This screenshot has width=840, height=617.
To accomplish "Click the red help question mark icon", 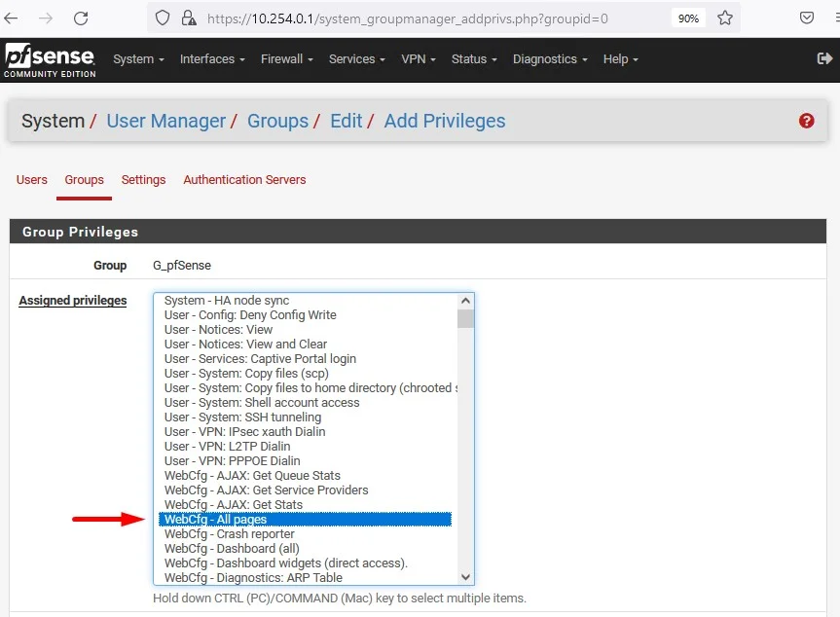I will click(x=806, y=121).
